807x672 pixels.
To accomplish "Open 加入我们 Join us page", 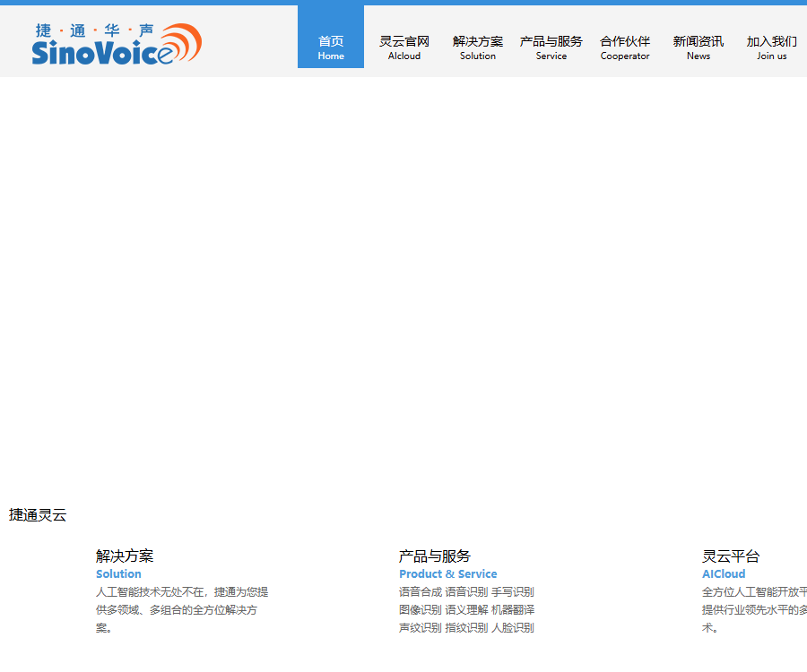I will pyautogui.click(x=772, y=47).
